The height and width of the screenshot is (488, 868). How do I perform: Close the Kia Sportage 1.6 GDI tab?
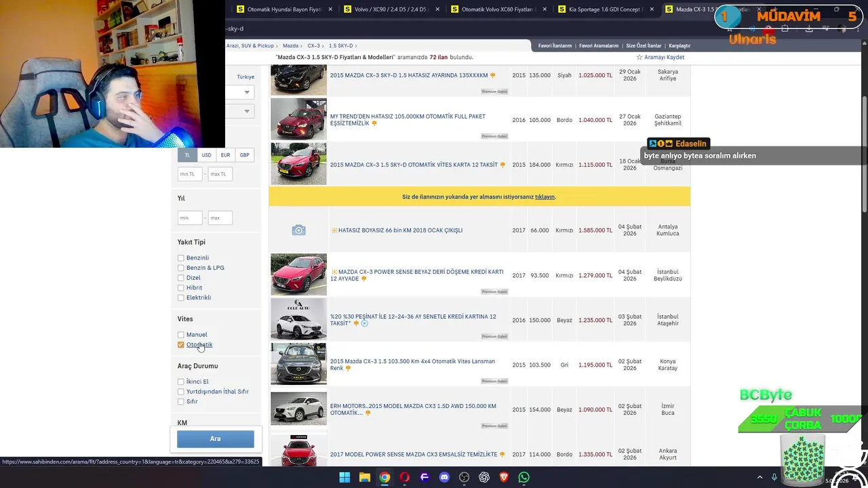pyautogui.click(x=652, y=9)
